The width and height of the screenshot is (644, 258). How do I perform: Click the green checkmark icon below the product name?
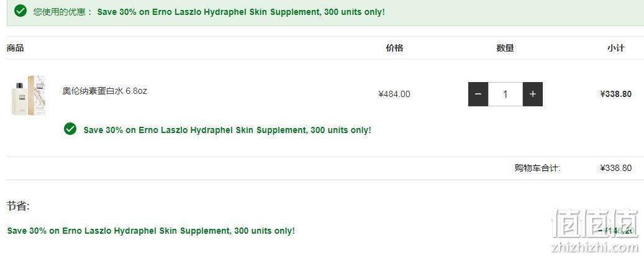70,129
